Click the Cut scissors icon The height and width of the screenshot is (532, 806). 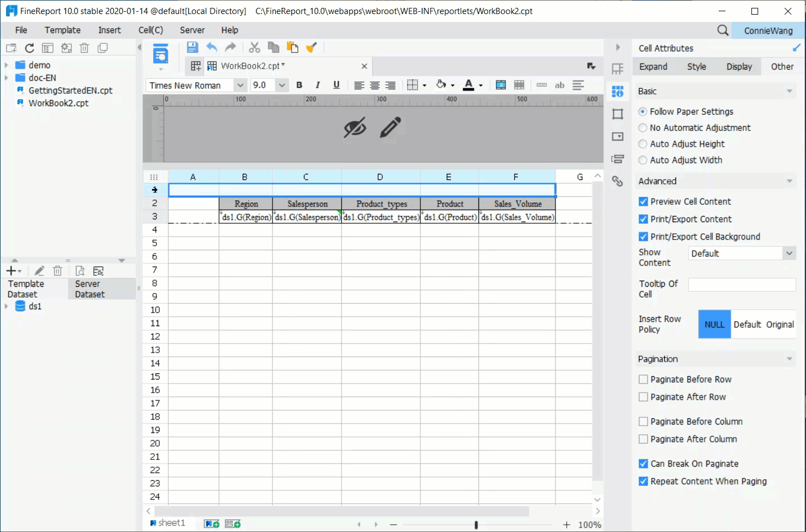click(254, 48)
